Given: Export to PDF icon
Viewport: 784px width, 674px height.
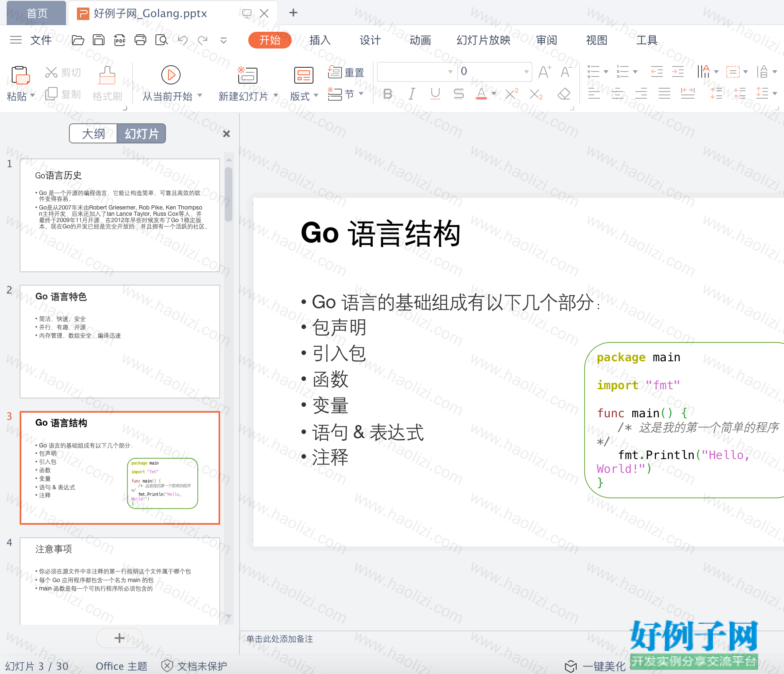Looking at the screenshot, I should tap(120, 40).
